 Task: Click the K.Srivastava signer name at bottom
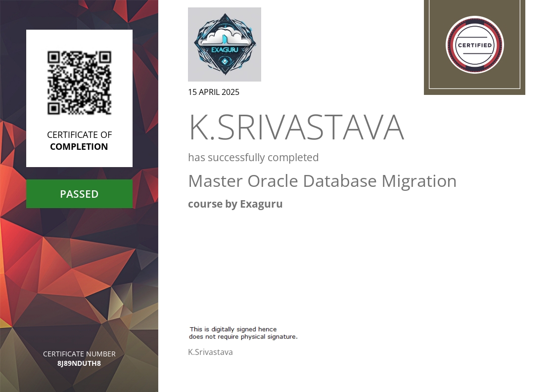(x=210, y=352)
